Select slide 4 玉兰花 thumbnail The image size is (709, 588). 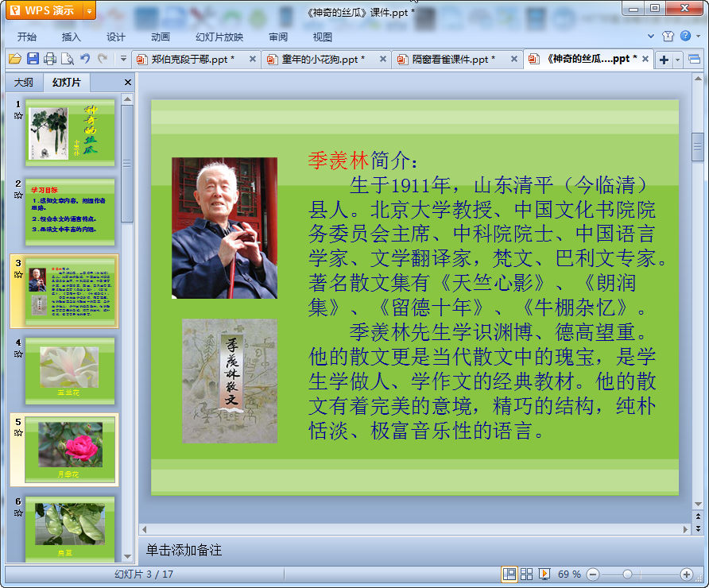pyautogui.click(x=70, y=371)
